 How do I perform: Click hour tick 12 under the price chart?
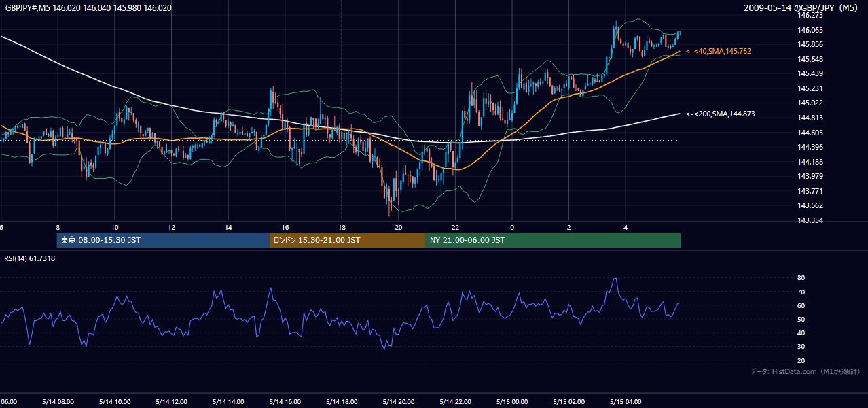point(172,228)
